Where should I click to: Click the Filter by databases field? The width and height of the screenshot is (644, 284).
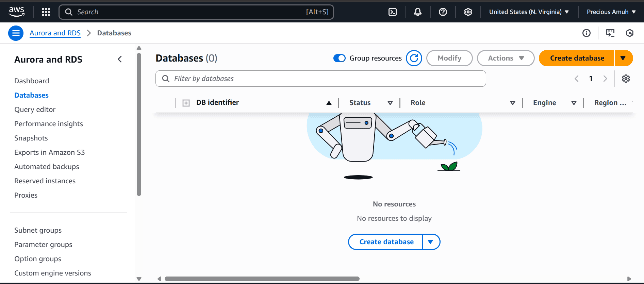321,79
